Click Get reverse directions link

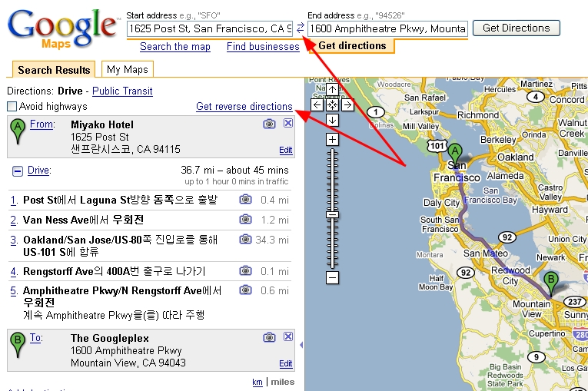[244, 107]
